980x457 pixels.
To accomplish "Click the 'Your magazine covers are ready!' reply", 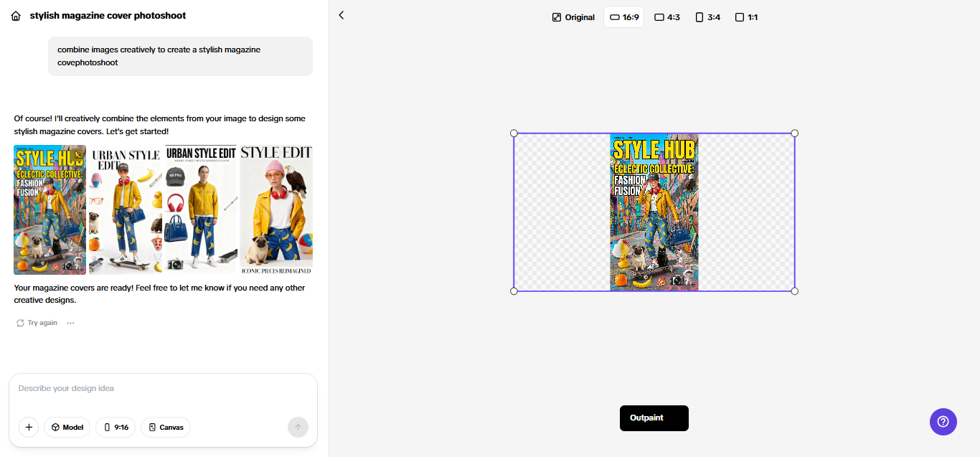I will [159, 294].
